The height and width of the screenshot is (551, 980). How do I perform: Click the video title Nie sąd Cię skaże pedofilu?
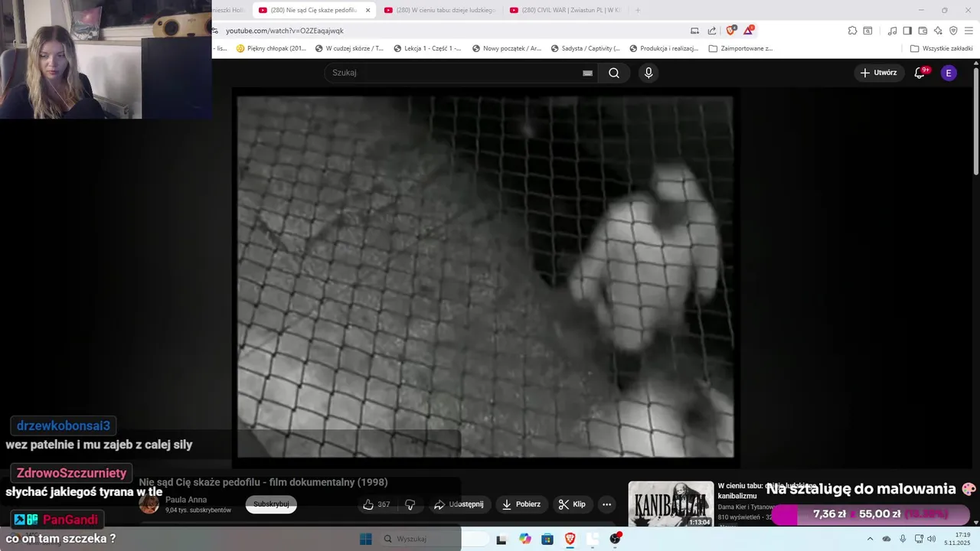click(263, 482)
